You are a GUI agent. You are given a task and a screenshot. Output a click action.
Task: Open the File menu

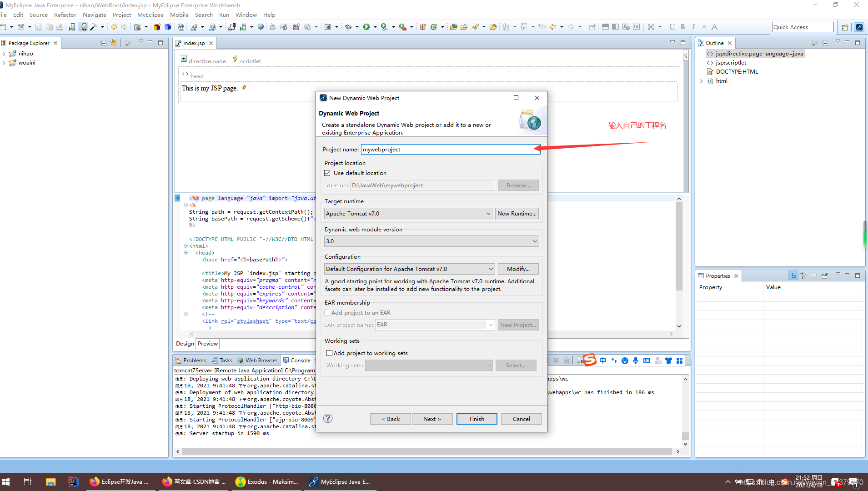[3, 15]
